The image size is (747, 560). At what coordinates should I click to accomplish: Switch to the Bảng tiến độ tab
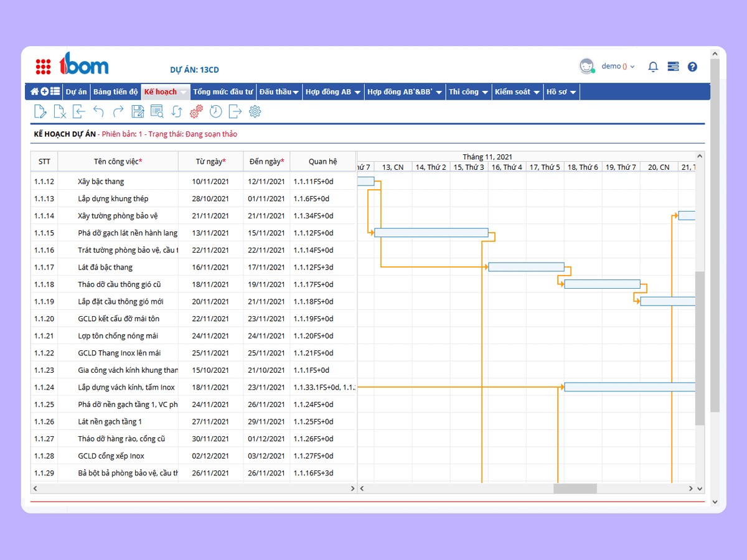click(115, 91)
